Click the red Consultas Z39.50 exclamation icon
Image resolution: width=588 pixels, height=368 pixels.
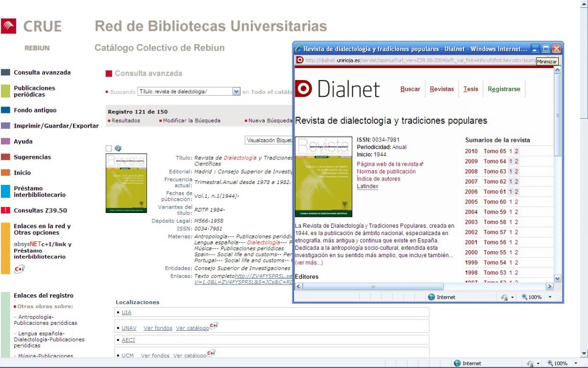5,210
